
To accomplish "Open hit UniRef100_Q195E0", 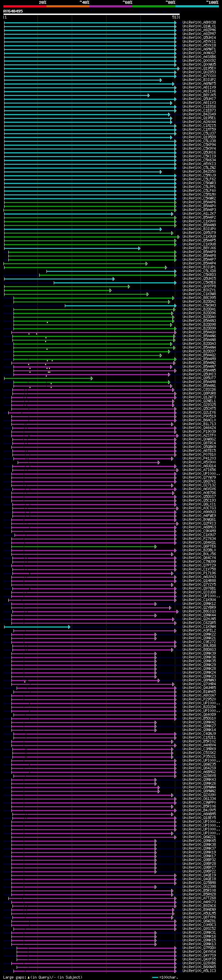I will [x=199, y=68].
